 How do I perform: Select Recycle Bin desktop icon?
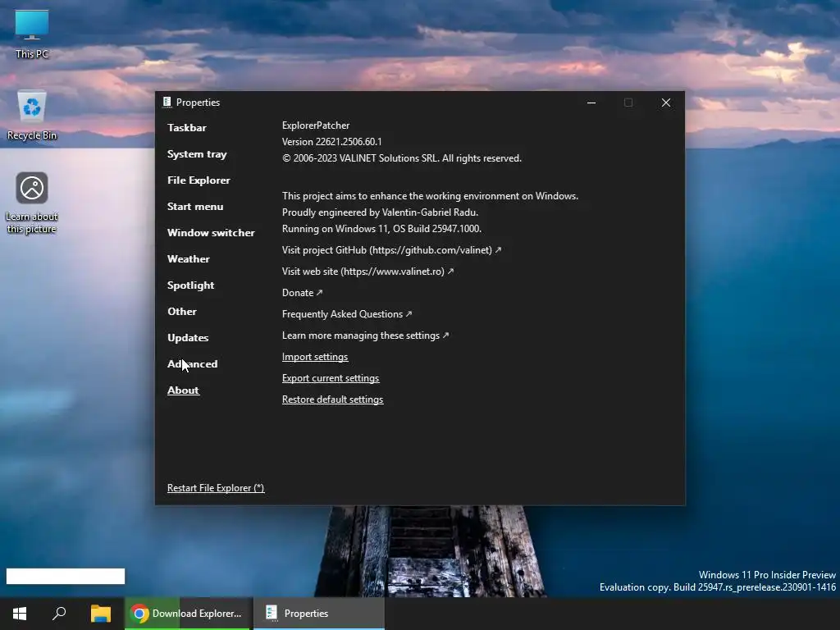32,116
